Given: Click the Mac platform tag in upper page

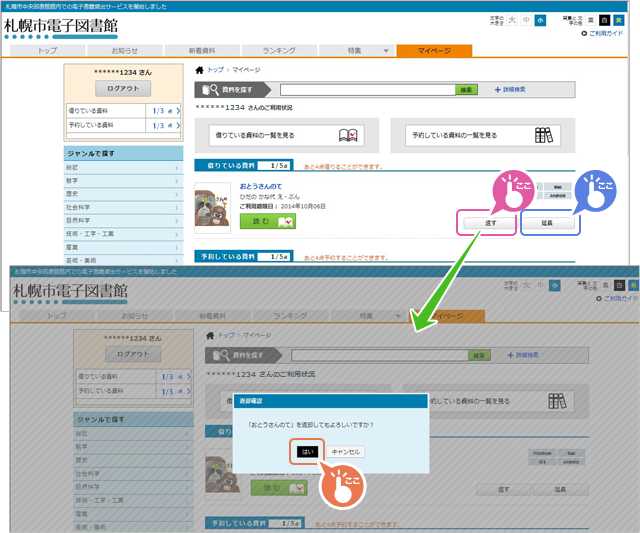Looking at the screenshot, I should pyautogui.click(x=558, y=187).
